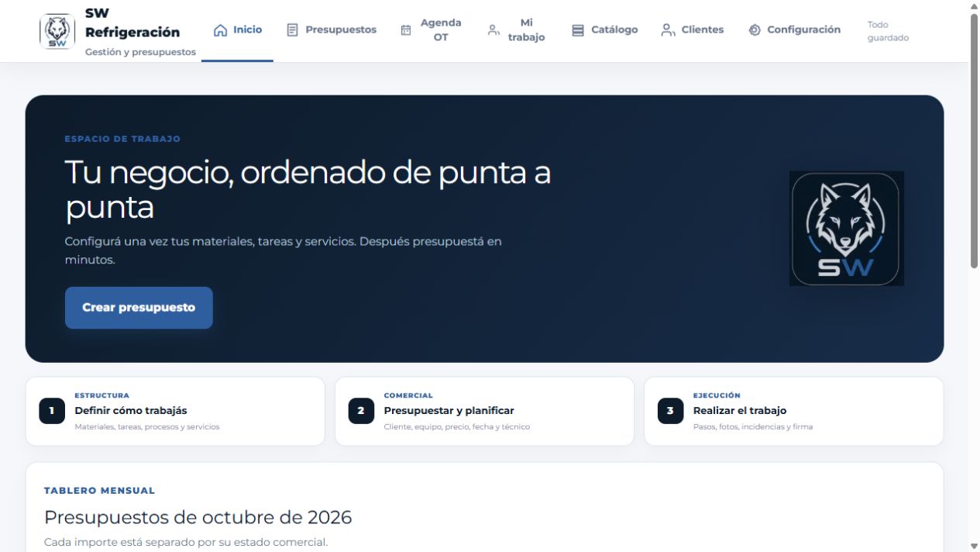The height and width of the screenshot is (552, 980).
Task: Open the Configuración tab
Action: pyautogui.click(x=794, y=30)
